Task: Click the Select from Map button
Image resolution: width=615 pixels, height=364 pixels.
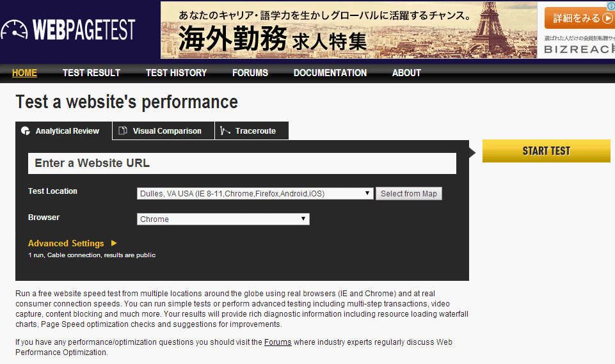Action: (409, 193)
